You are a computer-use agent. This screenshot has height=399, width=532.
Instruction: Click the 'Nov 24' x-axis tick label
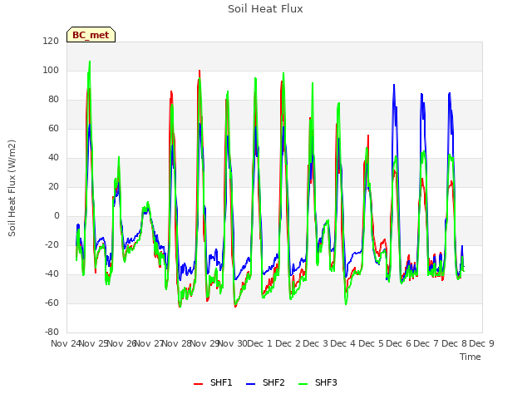click(66, 343)
